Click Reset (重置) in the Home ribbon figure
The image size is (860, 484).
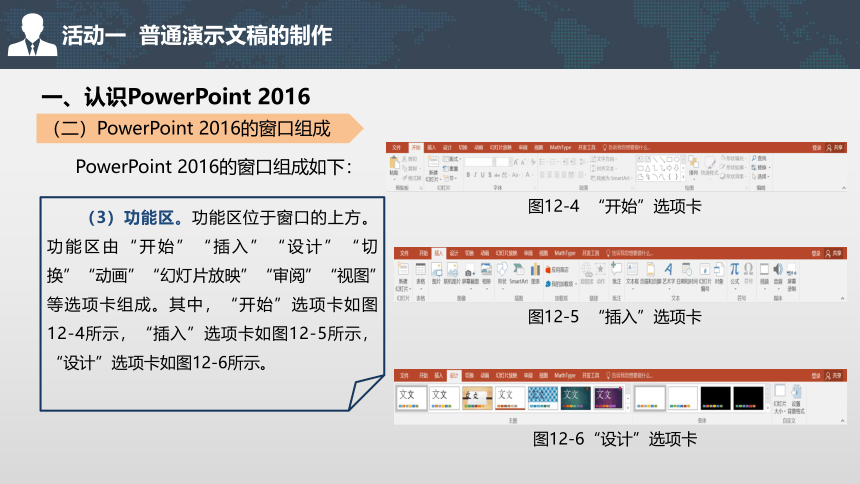[x=451, y=168]
